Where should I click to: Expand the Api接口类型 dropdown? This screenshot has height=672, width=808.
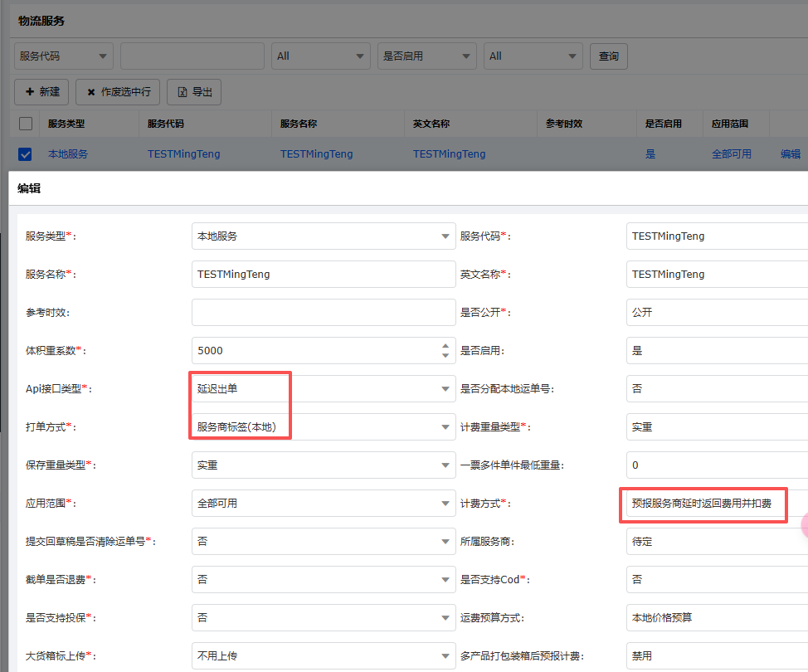(324, 389)
